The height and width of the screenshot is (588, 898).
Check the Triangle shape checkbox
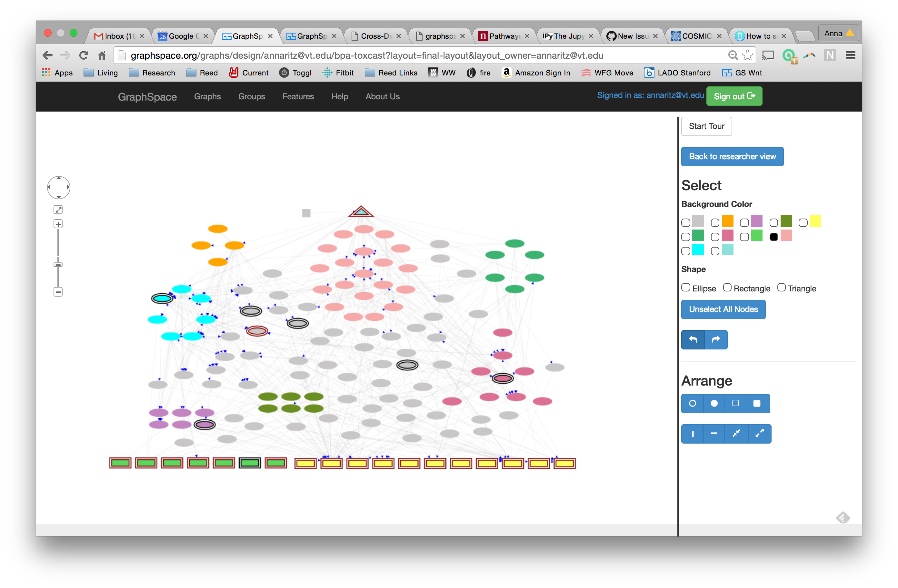click(x=782, y=288)
